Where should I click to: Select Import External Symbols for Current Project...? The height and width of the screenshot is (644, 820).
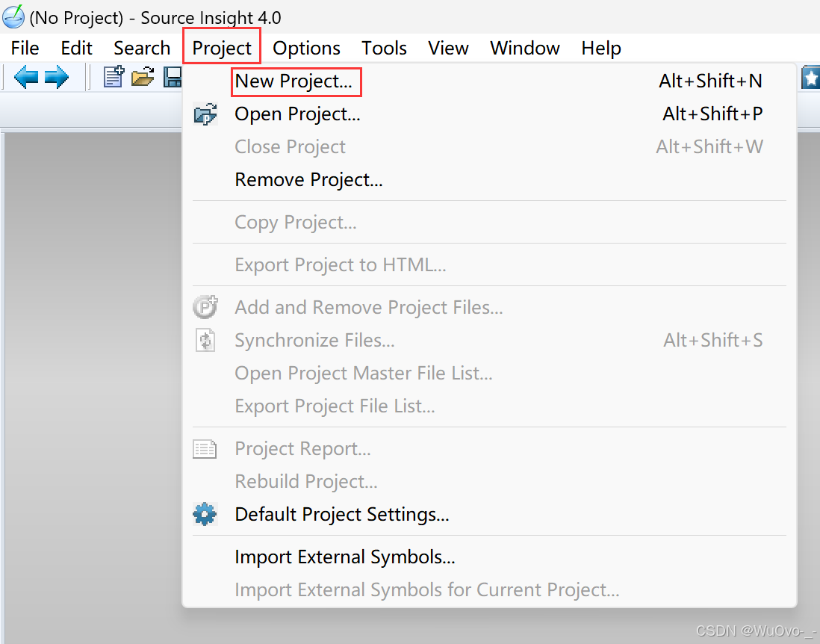pyautogui.click(x=489, y=589)
